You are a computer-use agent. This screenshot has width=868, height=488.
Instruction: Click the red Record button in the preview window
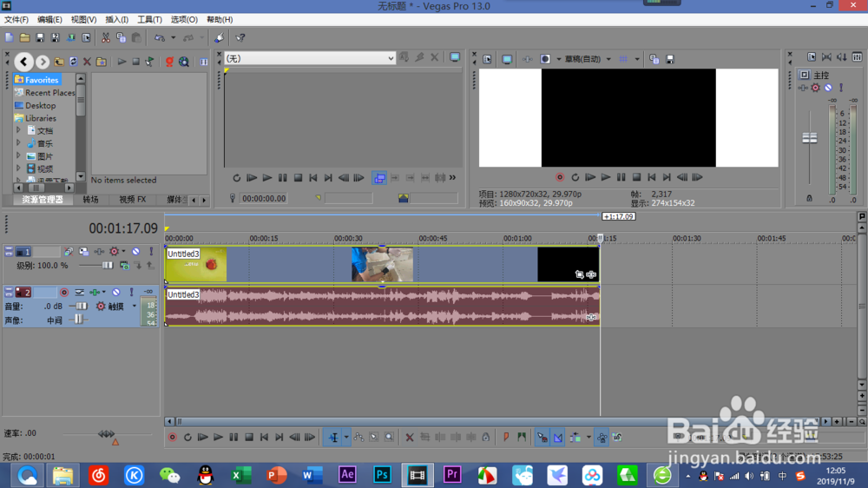[560, 177]
